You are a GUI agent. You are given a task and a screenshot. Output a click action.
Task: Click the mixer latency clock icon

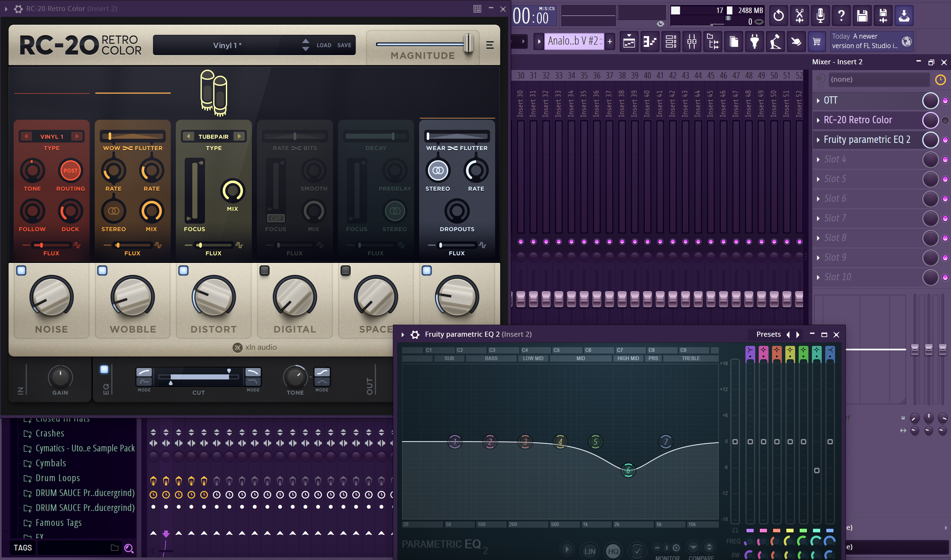[x=940, y=80]
